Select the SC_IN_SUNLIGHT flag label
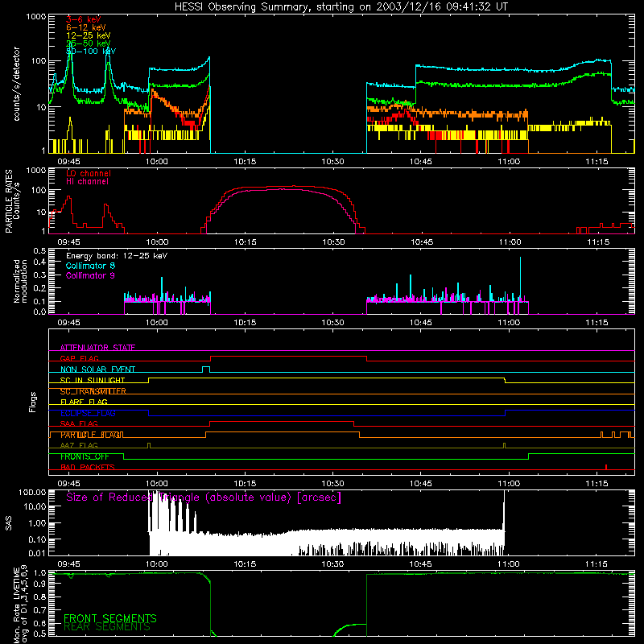The width and height of the screenshot is (644, 644). click(x=93, y=380)
